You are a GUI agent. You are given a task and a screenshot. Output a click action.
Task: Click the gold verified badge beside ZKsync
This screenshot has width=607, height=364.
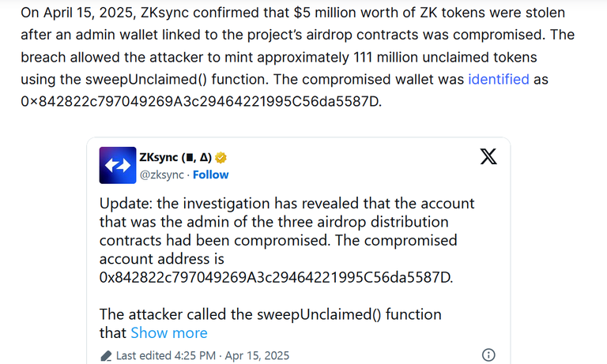click(x=221, y=158)
